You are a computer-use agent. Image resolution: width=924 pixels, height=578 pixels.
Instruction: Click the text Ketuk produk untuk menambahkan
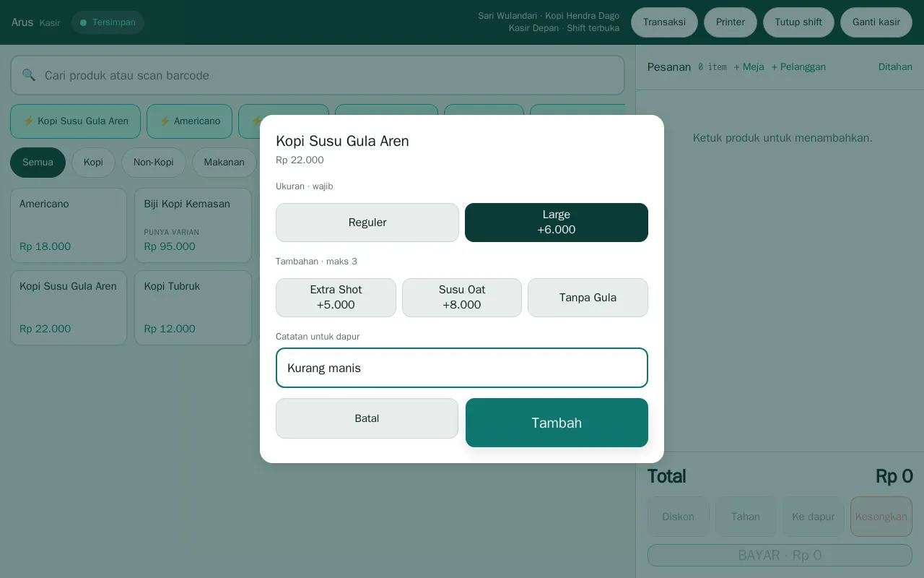[x=783, y=138]
